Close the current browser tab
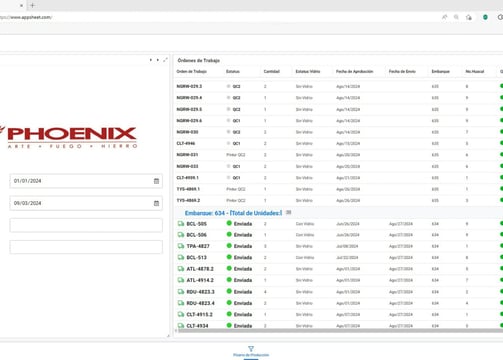The height and width of the screenshot is (360, 503). coord(21,5)
